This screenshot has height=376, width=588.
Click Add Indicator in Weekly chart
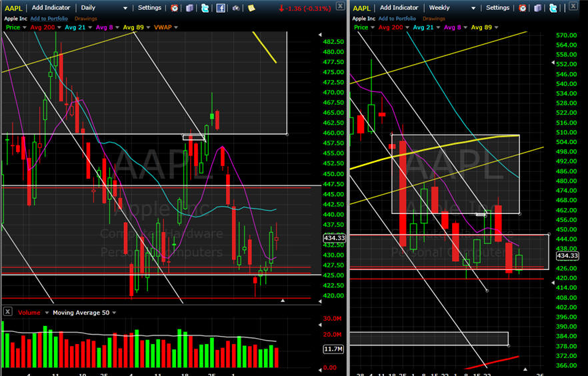399,7
